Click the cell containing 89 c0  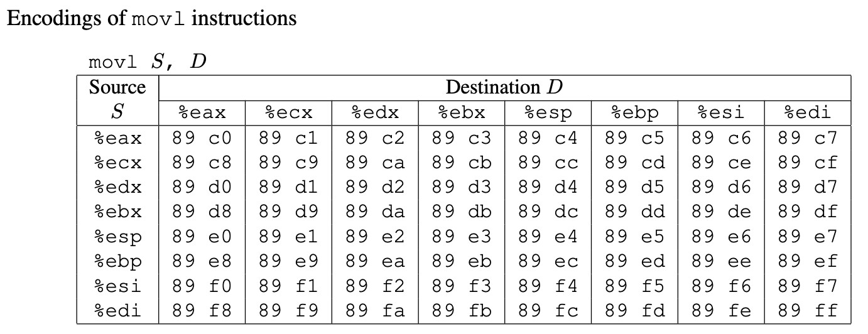(202, 138)
